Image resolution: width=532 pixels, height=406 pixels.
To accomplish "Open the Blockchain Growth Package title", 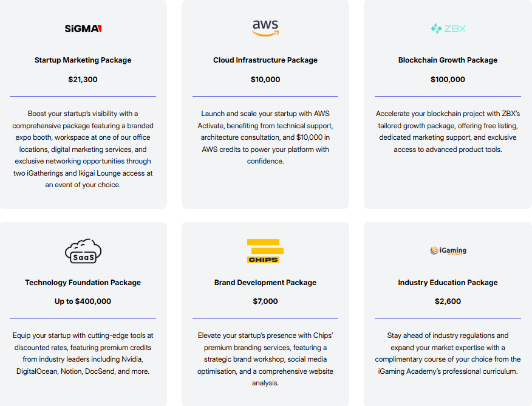I will [x=448, y=60].
